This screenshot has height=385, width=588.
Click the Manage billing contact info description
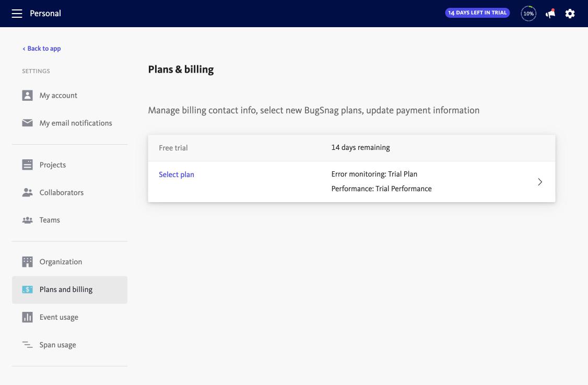point(313,110)
